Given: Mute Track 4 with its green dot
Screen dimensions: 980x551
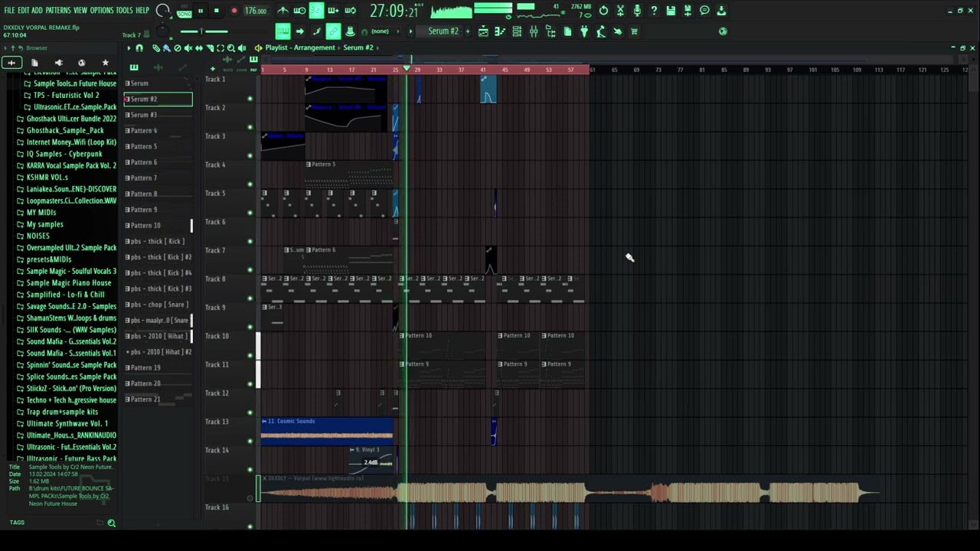Looking at the screenshot, I should click(x=250, y=184).
